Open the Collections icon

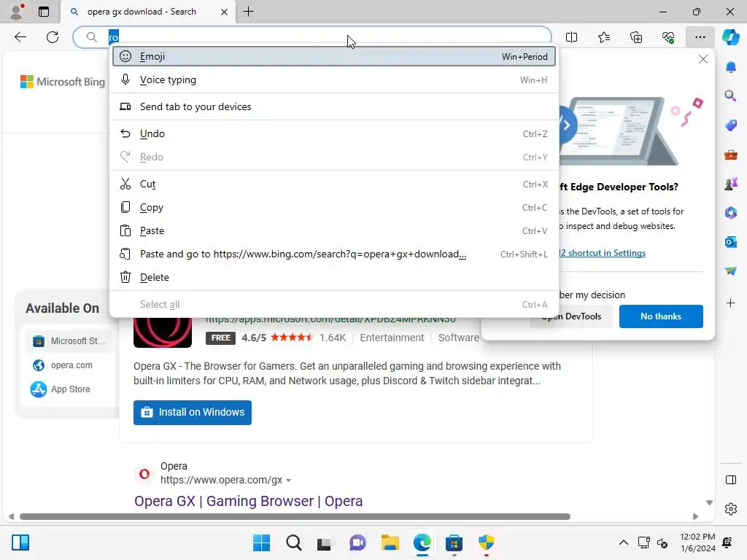(x=636, y=37)
